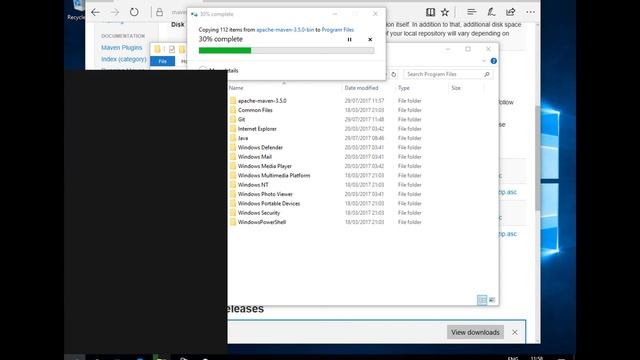Open the Edge reading view book icon
The image size is (640, 360).
[x=430, y=12]
